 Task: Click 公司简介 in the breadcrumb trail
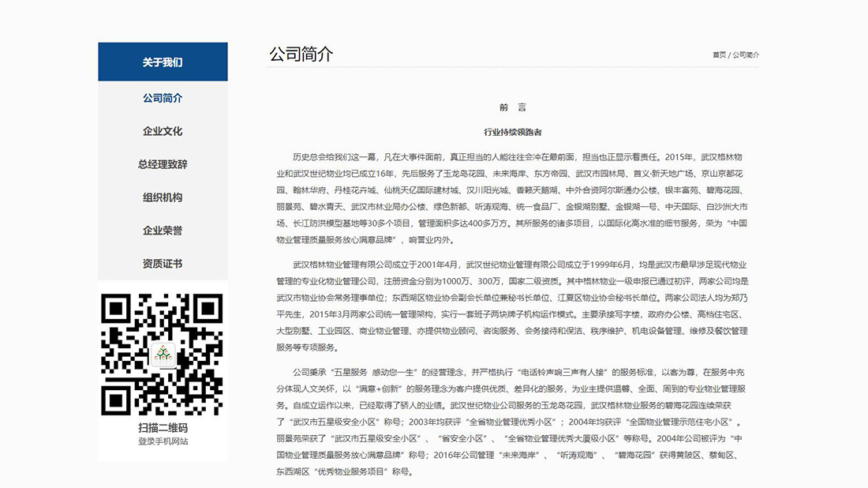[x=746, y=54]
